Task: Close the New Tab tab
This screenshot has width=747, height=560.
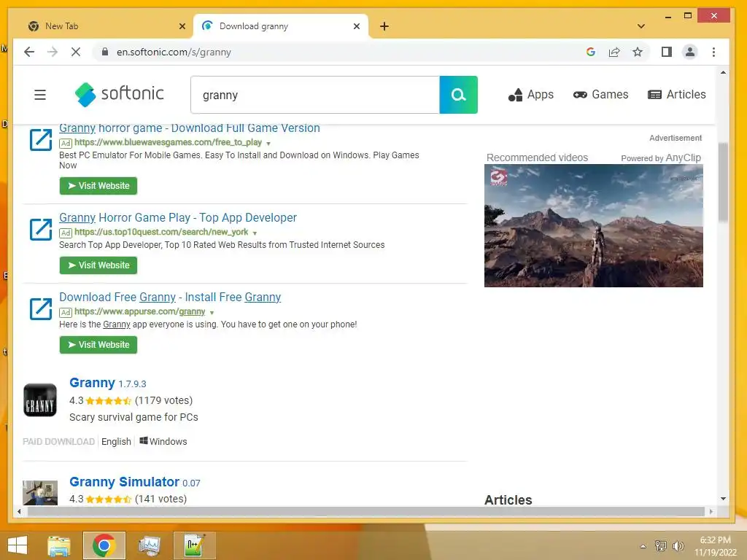Action: tap(182, 26)
